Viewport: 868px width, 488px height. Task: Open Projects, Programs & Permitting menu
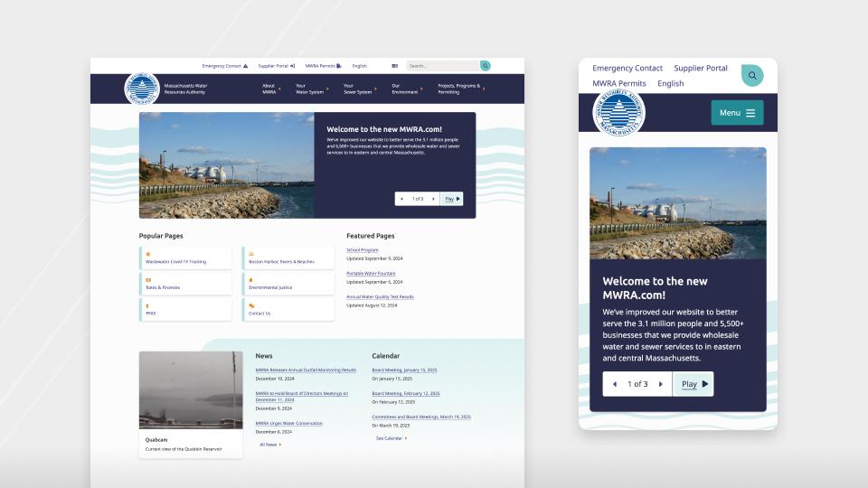(459, 89)
